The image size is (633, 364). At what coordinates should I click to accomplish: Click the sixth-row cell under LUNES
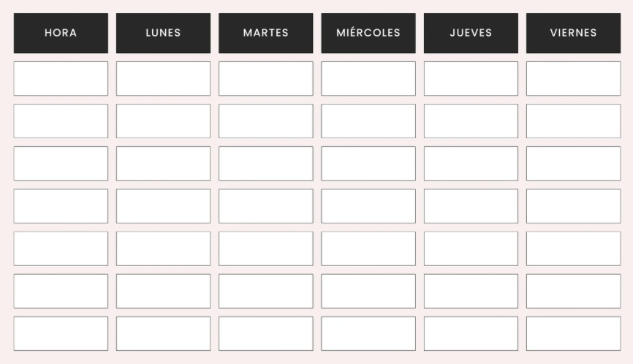coord(163,291)
